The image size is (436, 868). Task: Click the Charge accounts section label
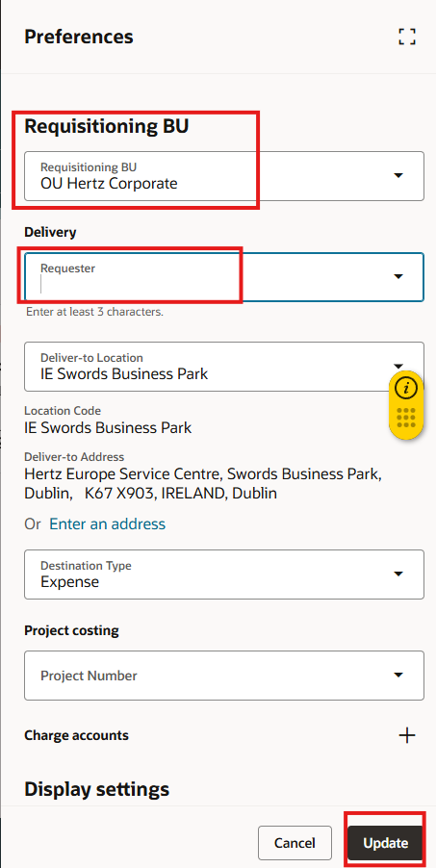point(76,735)
